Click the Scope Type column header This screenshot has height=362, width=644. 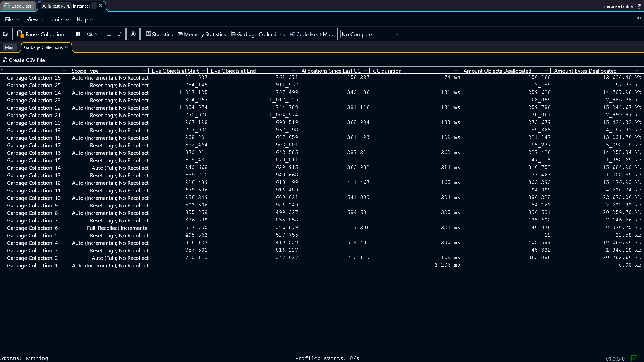click(85, 71)
